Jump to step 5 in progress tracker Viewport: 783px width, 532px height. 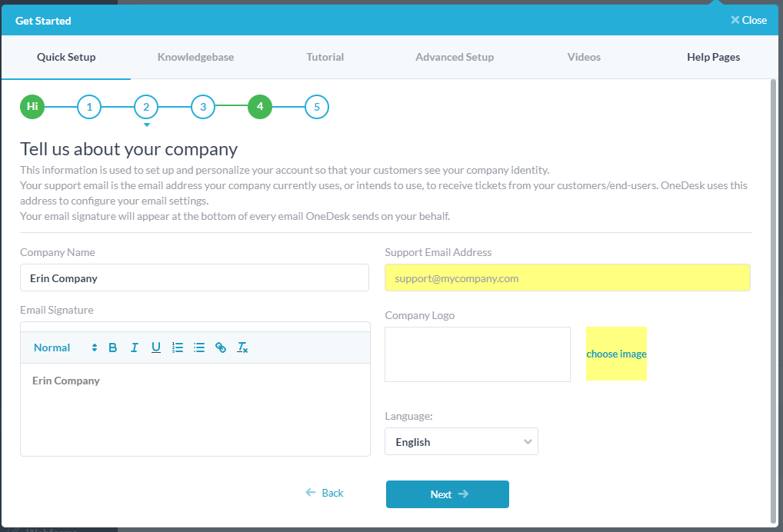pos(317,107)
